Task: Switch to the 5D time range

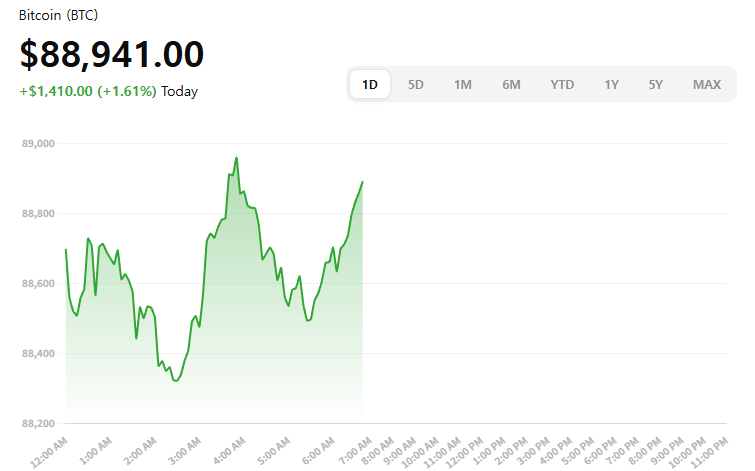Action: coord(416,85)
